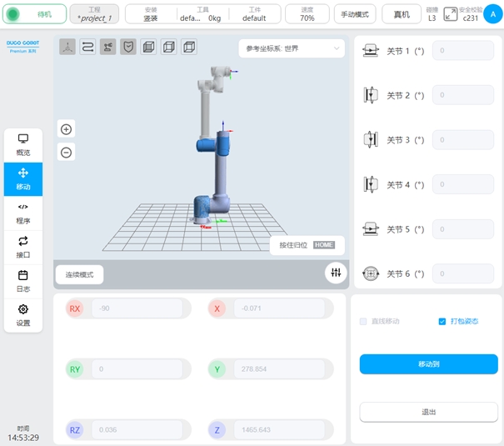The image size is (504, 446).
Task: Zoom in the 3D robot view
Action: pos(67,128)
